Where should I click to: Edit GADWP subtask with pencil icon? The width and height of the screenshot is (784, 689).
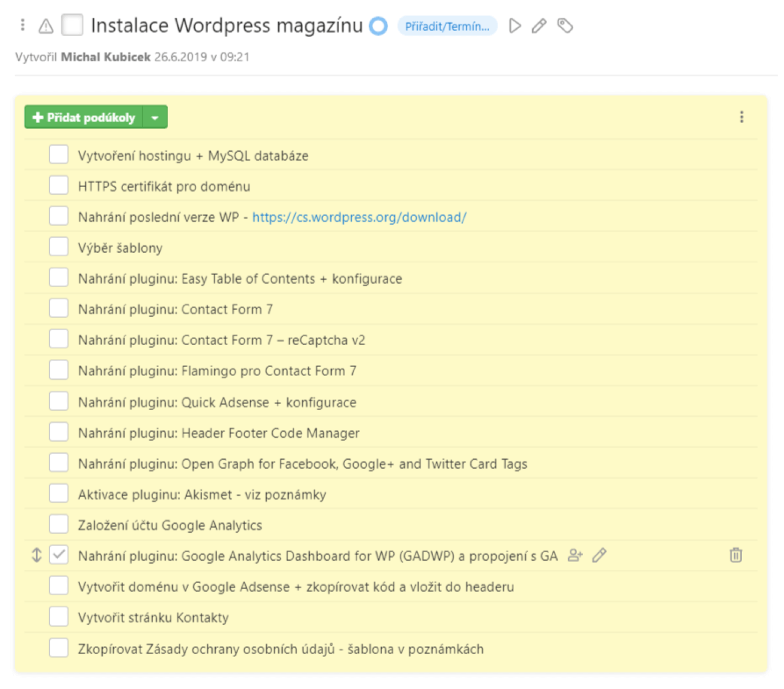(x=600, y=555)
